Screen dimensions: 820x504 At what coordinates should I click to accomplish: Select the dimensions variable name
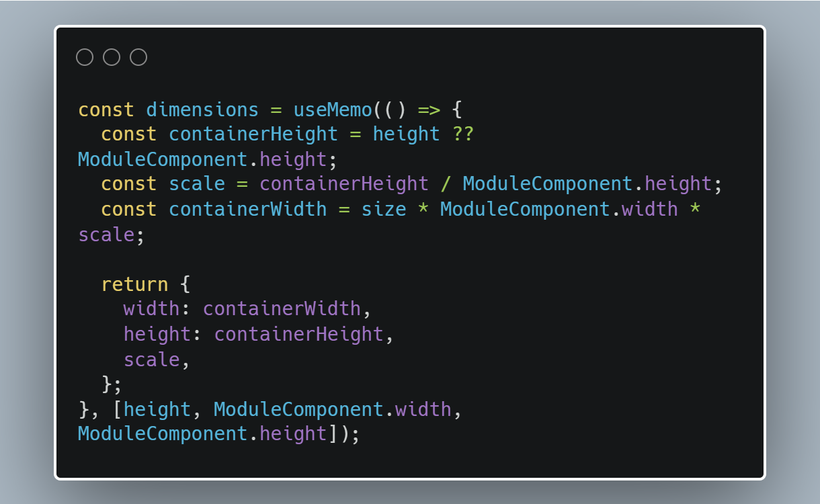(202, 110)
